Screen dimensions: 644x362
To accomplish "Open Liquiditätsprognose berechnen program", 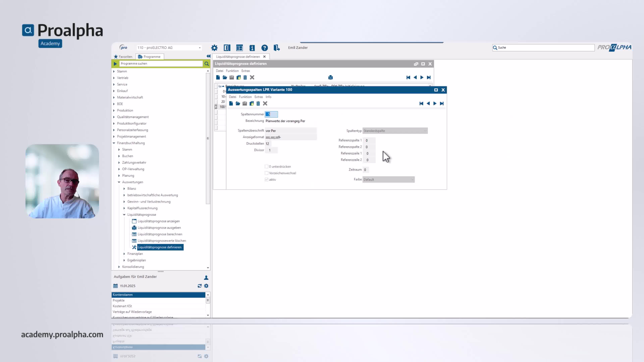I will click(x=160, y=234).
